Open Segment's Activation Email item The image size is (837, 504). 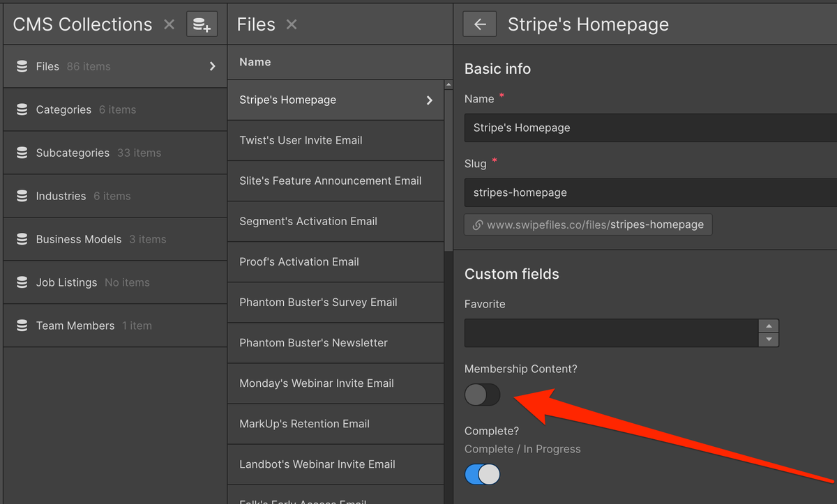[335, 222]
